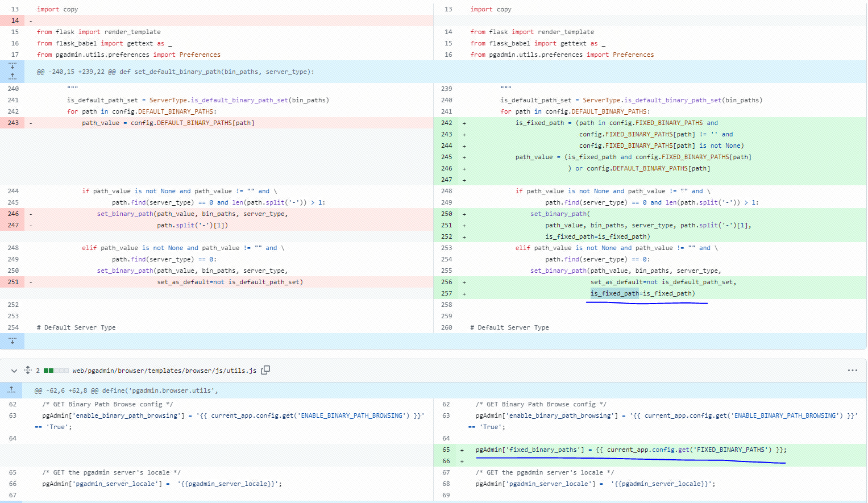The width and height of the screenshot is (868, 503).
Task: Click highlighted 'is_fixed_path=is_fixed_path)' on line 257
Action: point(643,293)
